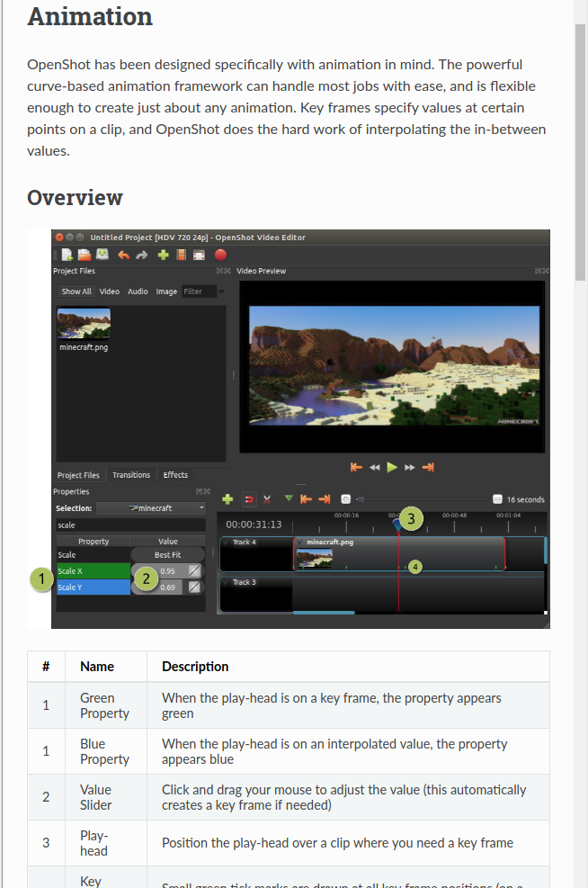Click the Previous Marker timeline icon

(x=307, y=499)
